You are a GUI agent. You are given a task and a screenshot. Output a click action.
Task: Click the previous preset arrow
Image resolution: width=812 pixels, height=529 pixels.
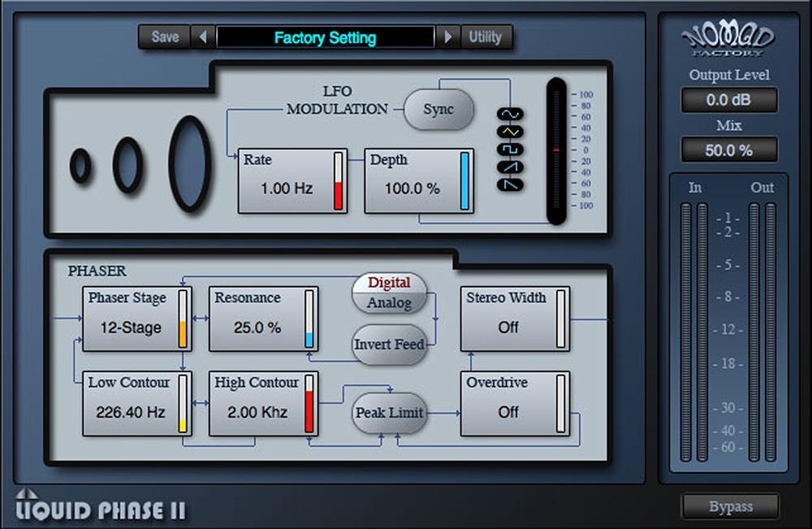pos(203,37)
